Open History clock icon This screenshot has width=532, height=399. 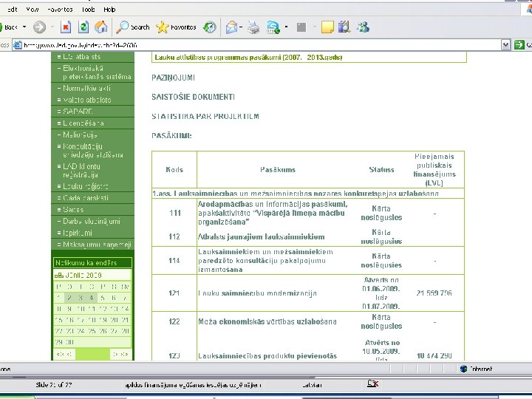[210, 27]
